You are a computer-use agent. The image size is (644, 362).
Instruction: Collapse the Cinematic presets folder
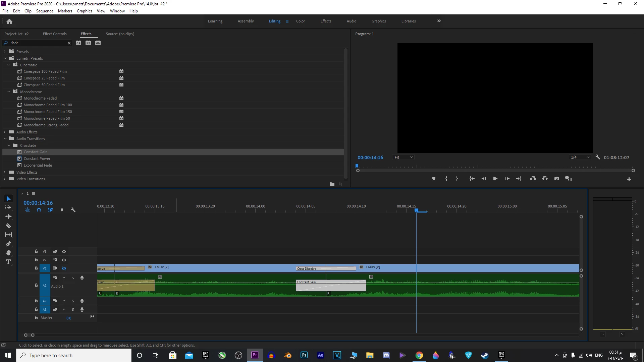click(9, 65)
